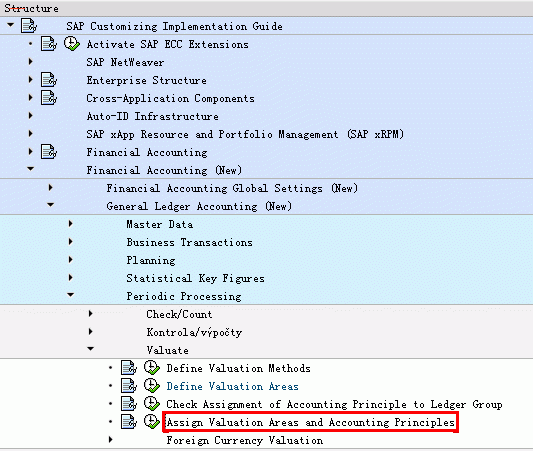
Task: Open documentation icon of SAP Customizing Implementation Guide
Action: 29,26
